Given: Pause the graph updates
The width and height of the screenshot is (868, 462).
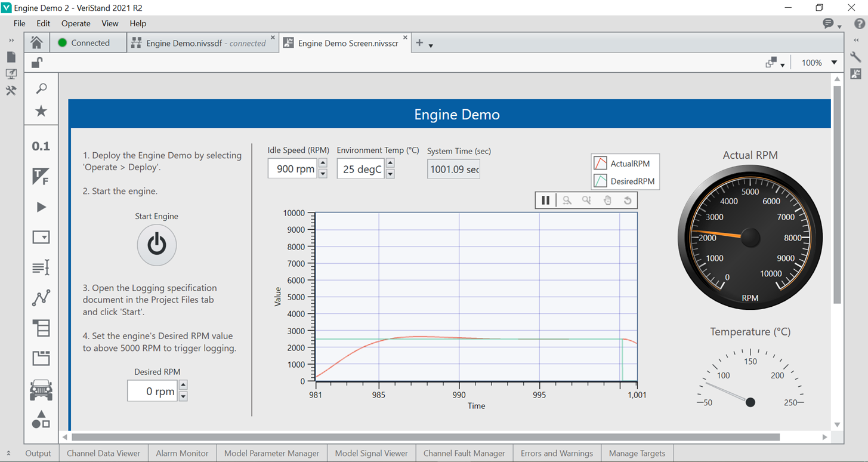Looking at the screenshot, I should click(x=545, y=201).
